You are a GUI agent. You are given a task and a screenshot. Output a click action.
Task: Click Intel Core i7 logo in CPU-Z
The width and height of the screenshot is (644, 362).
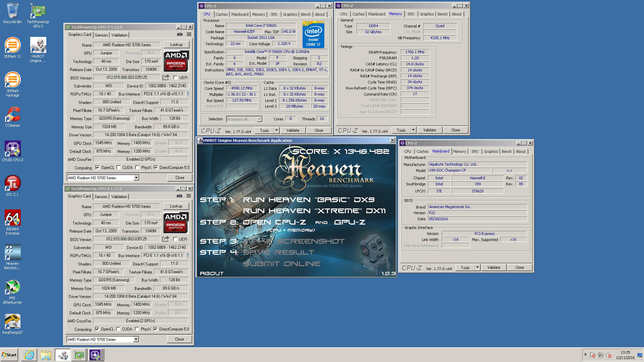313,35
